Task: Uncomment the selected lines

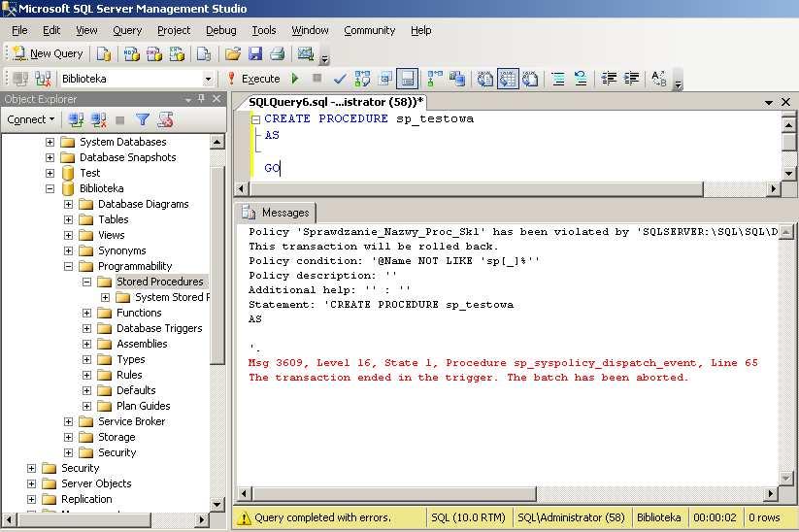Action: pyautogui.click(x=581, y=79)
